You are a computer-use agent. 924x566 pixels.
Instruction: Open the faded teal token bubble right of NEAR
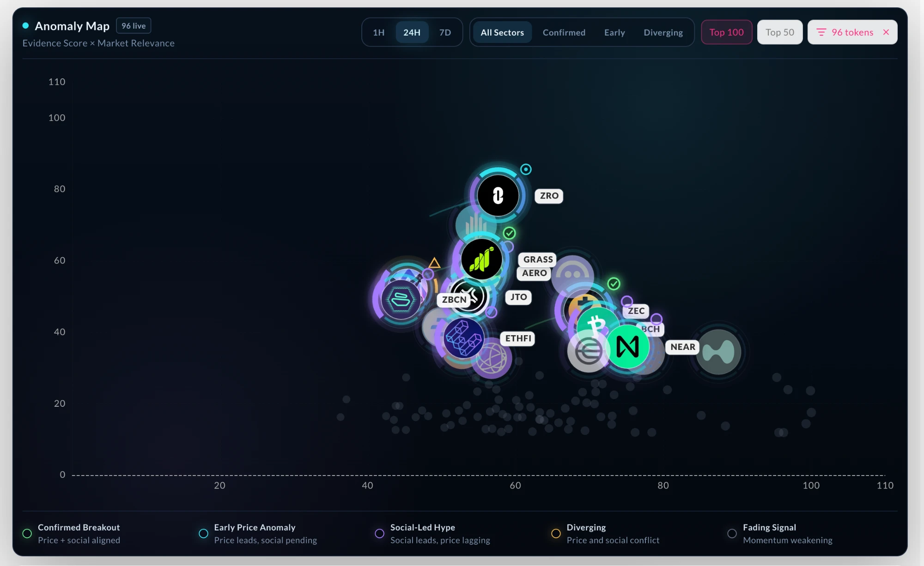click(x=718, y=352)
